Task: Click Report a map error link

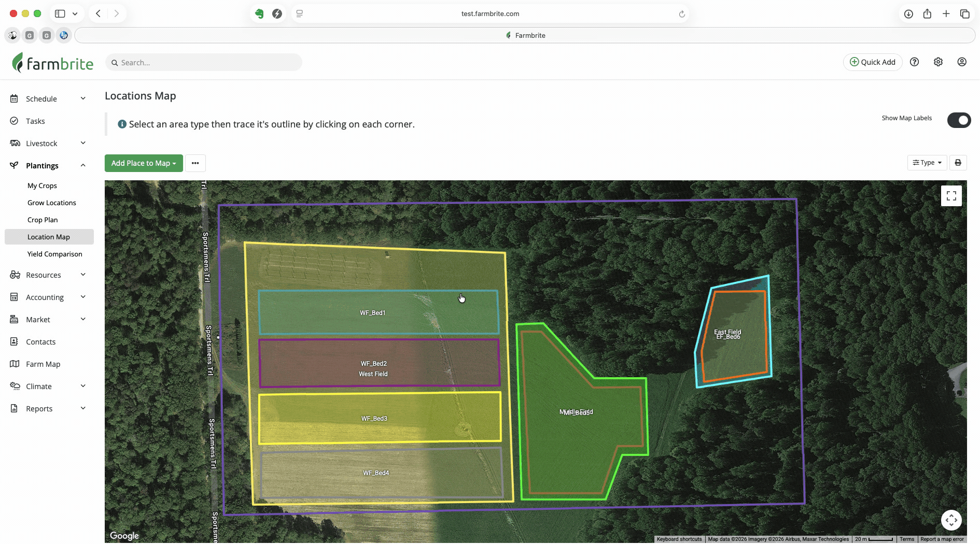Action: 942,539
